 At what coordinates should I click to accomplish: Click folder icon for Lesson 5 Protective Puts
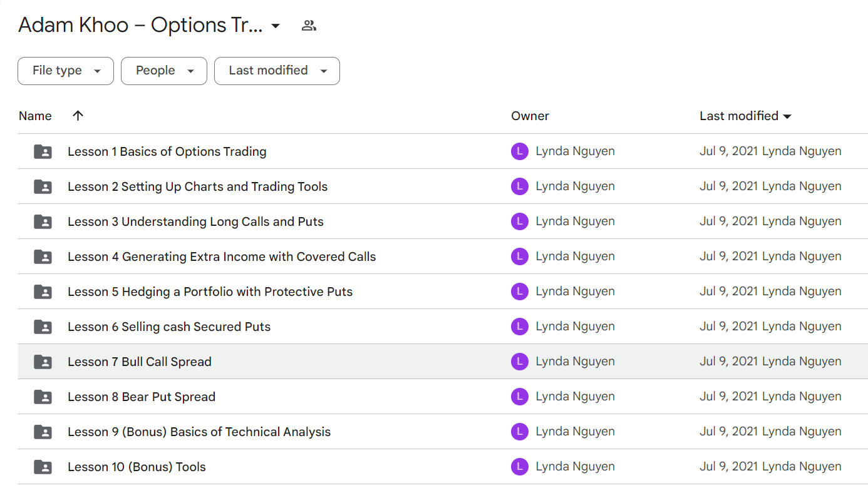coord(43,292)
